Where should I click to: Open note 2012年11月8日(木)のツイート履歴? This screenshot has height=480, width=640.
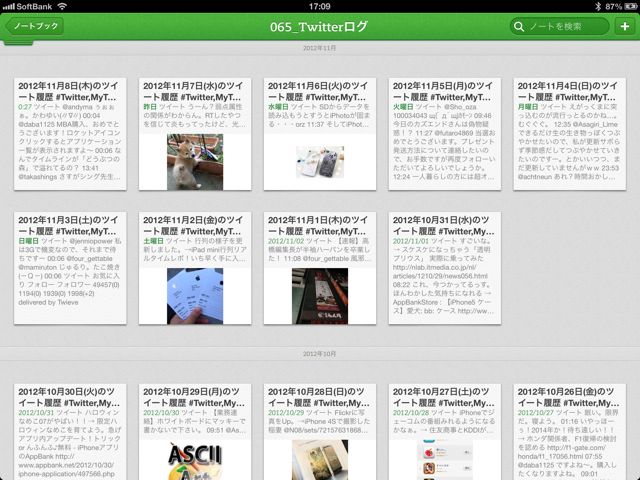point(70,134)
